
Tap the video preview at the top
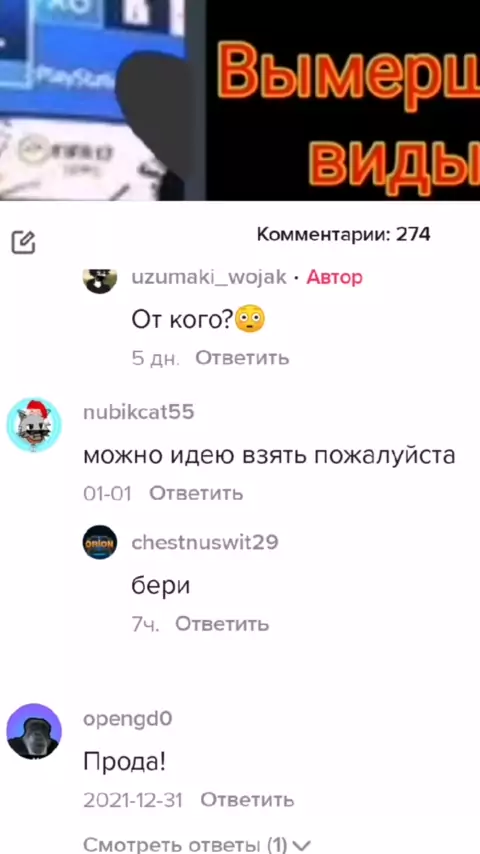pos(240,100)
